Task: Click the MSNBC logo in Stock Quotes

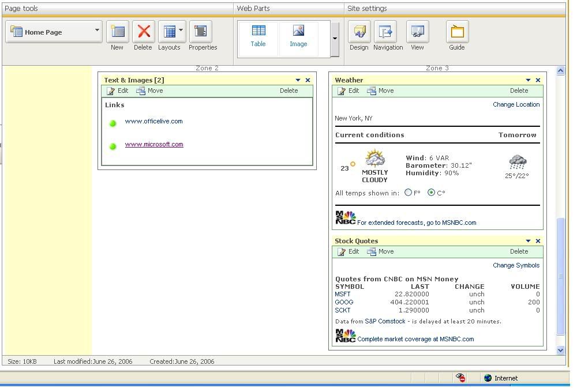Action: (346, 336)
